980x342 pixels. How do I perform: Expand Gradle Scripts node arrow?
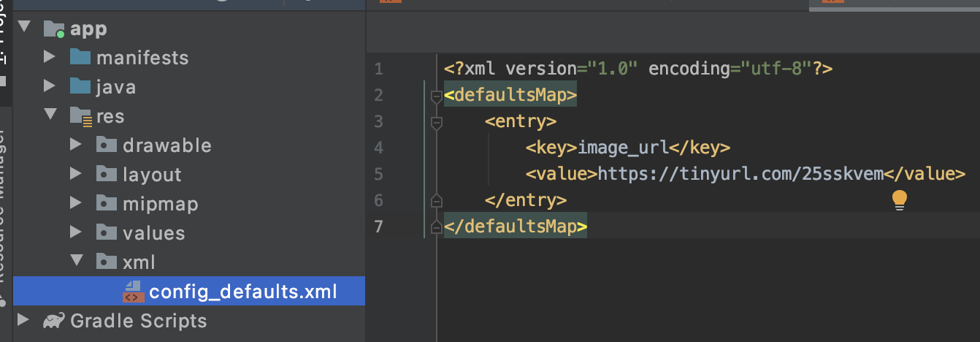(23, 320)
